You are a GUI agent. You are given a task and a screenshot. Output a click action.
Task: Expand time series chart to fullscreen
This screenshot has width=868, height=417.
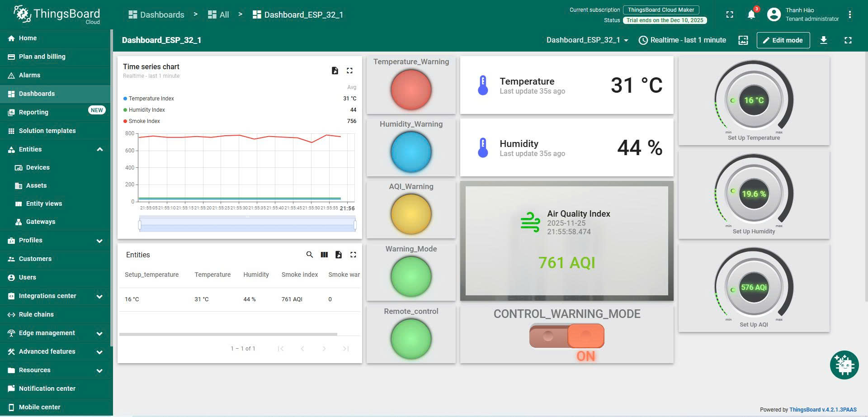(x=349, y=71)
